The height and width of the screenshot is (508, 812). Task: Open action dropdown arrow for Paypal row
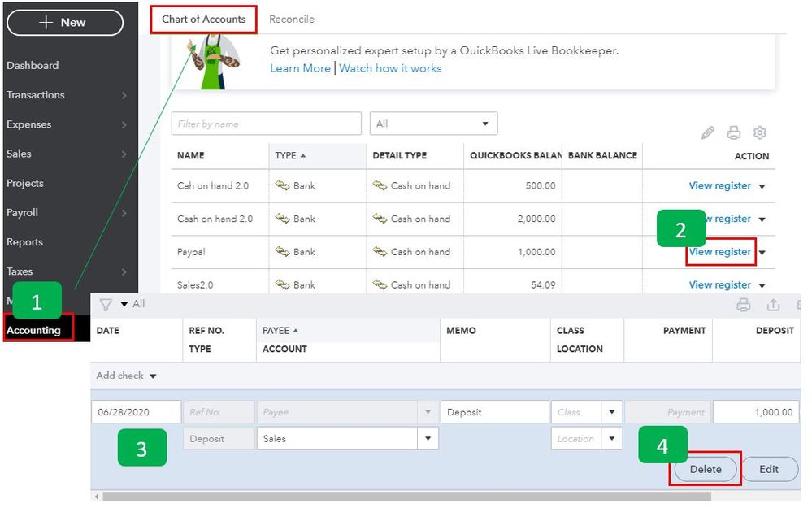click(762, 253)
